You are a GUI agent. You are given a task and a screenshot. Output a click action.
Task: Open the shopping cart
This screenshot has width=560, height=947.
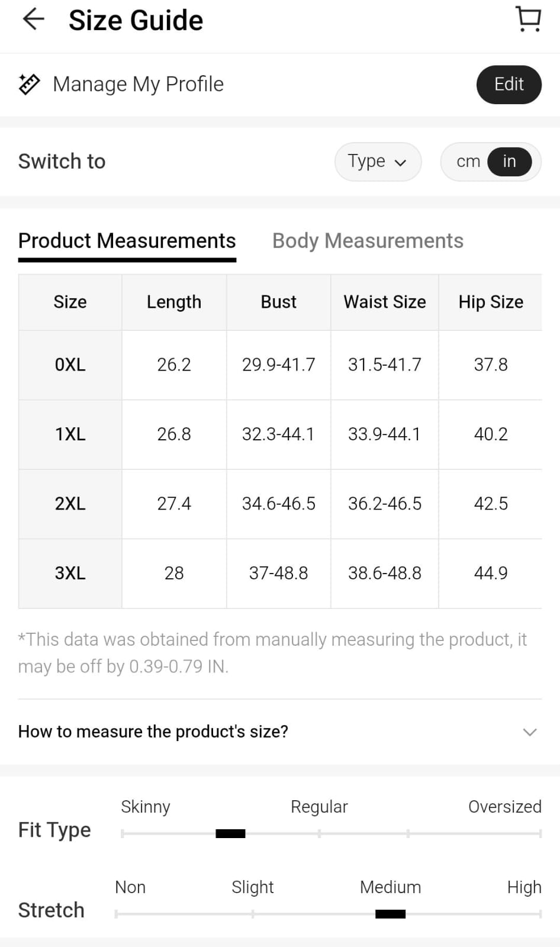(x=528, y=20)
